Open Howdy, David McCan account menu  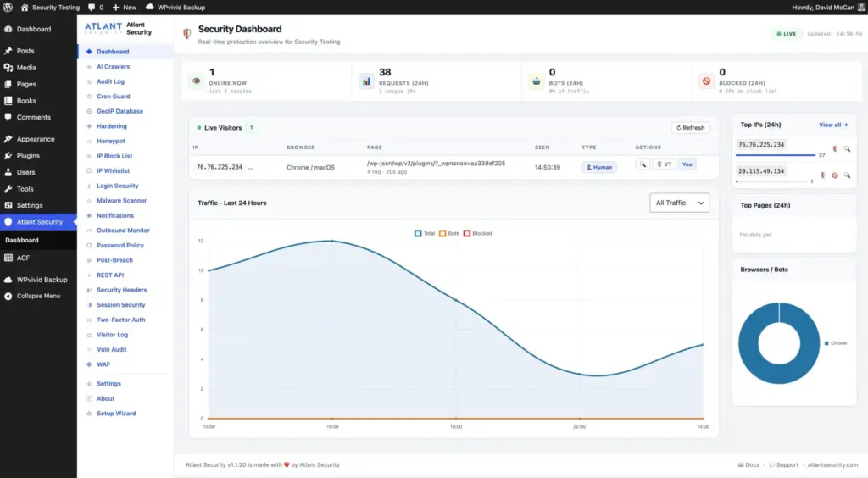[x=828, y=7]
